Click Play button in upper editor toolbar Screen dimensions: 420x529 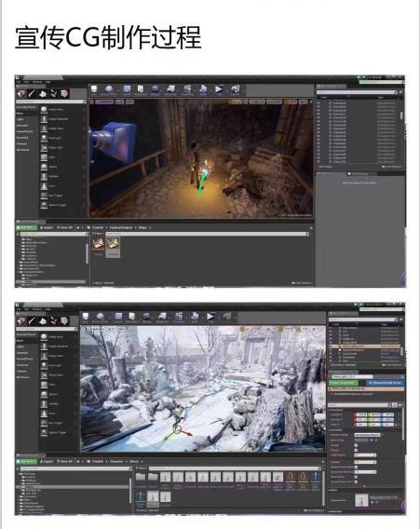[219, 89]
